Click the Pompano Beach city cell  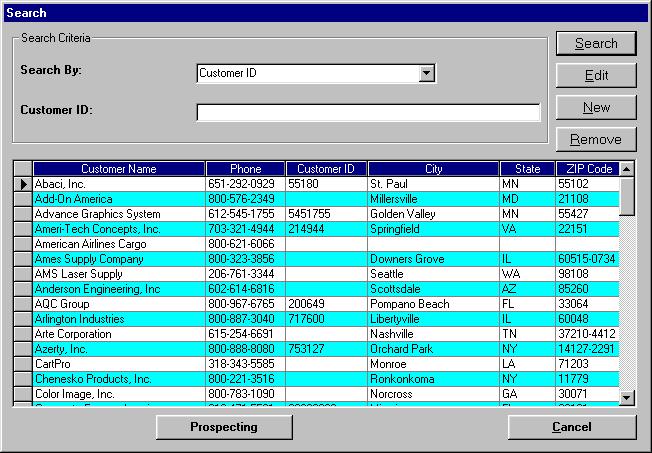point(433,304)
